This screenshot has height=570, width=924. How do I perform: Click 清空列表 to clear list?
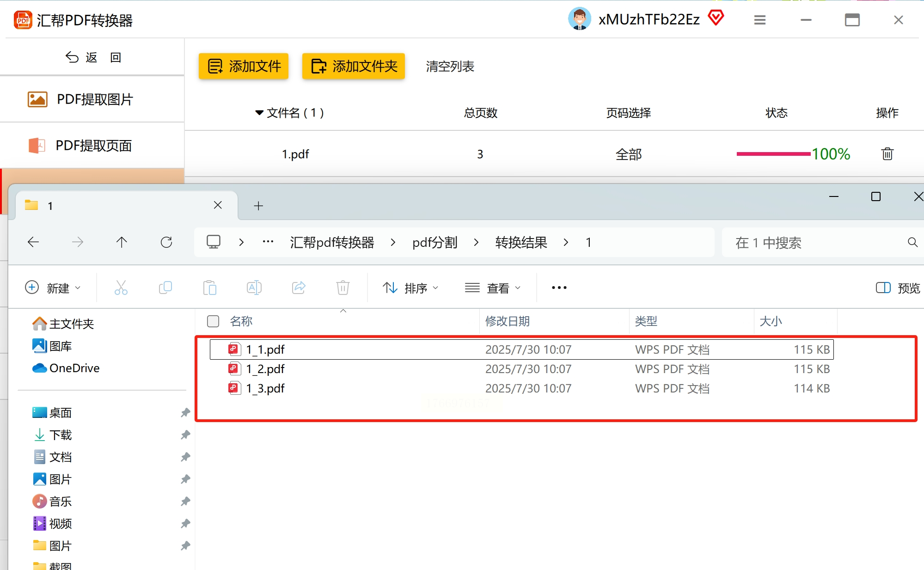tap(450, 66)
